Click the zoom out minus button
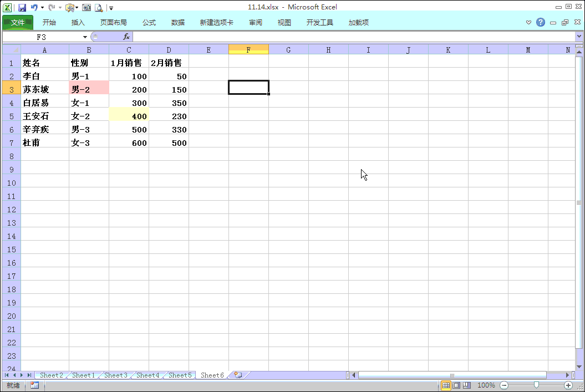 [504, 385]
